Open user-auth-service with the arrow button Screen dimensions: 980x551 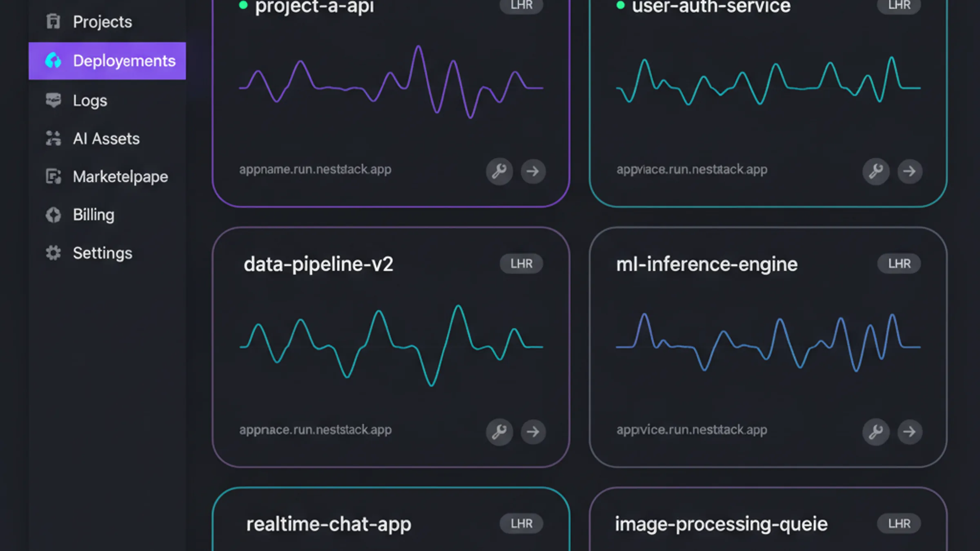click(909, 171)
